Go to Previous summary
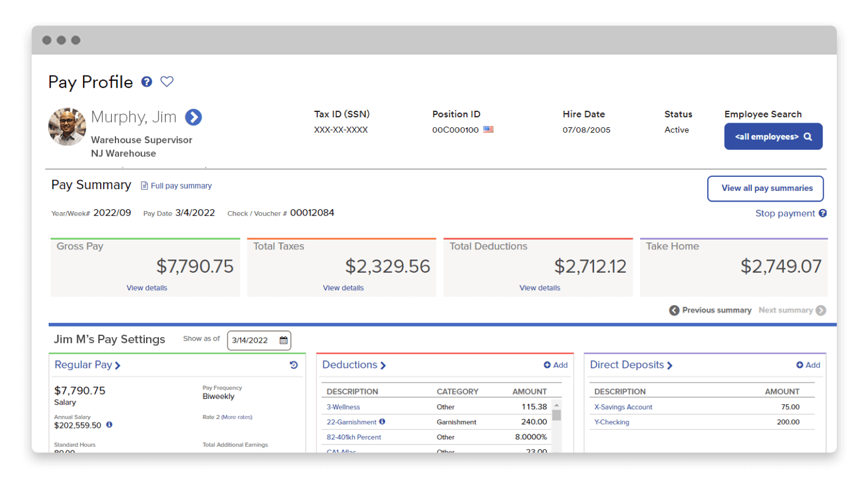 pyautogui.click(x=710, y=310)
